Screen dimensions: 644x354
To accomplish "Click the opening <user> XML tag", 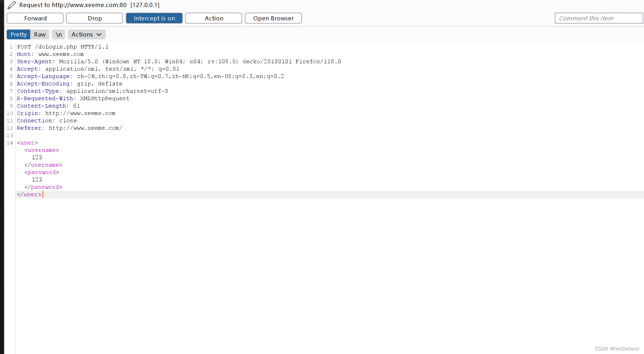I will pos(27,143).
